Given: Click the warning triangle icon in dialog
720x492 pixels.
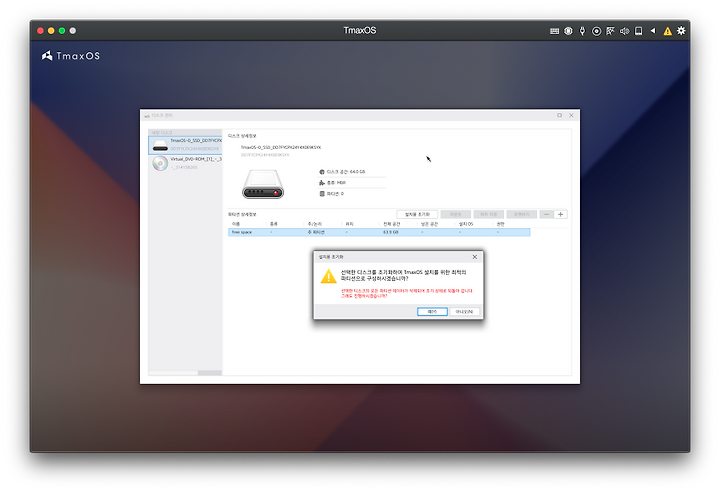Looking at the screenshot, I should click(328, 276).
